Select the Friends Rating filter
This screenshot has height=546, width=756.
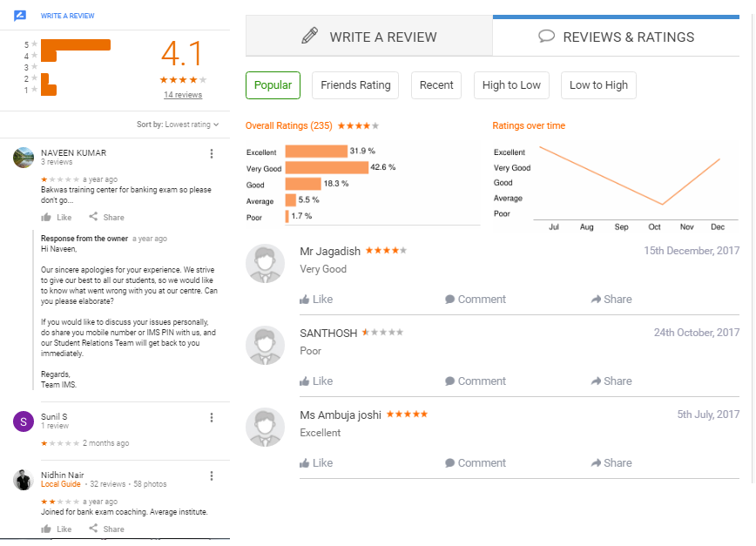[x=355, y=85]
